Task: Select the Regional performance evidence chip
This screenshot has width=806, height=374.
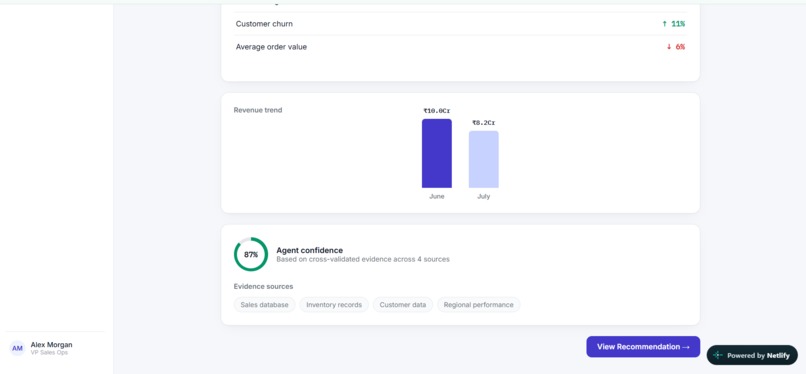Action: (x=479, y=305)
